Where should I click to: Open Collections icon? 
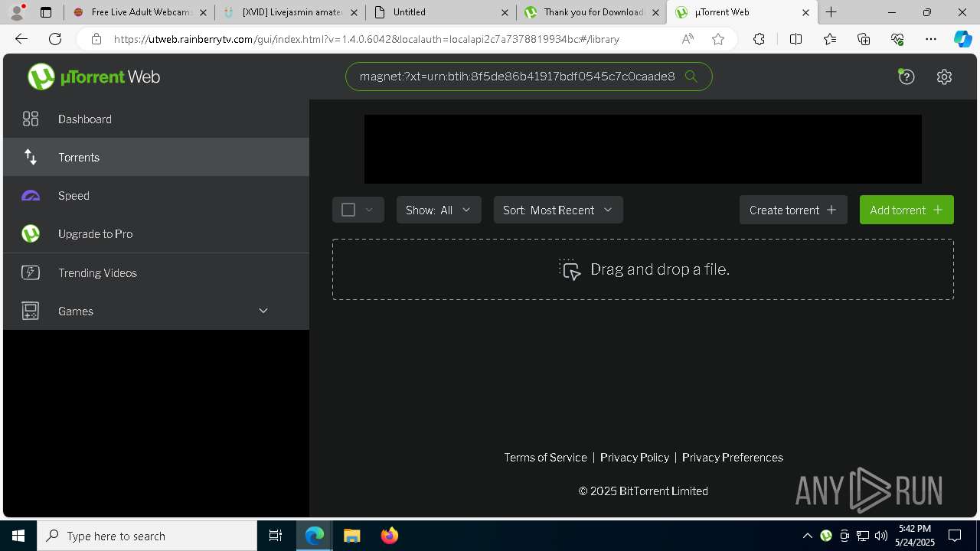click(x=864, y=39)
